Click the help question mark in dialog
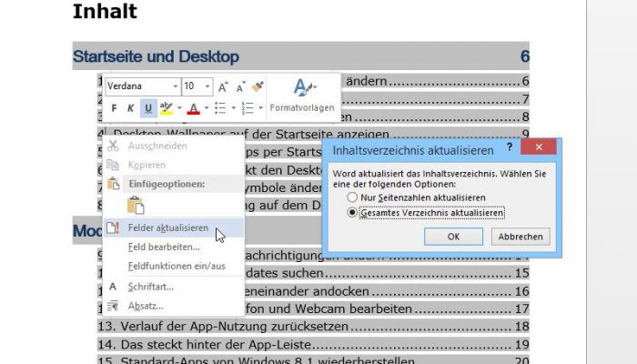Screen dimensions: 637x364 510,147
